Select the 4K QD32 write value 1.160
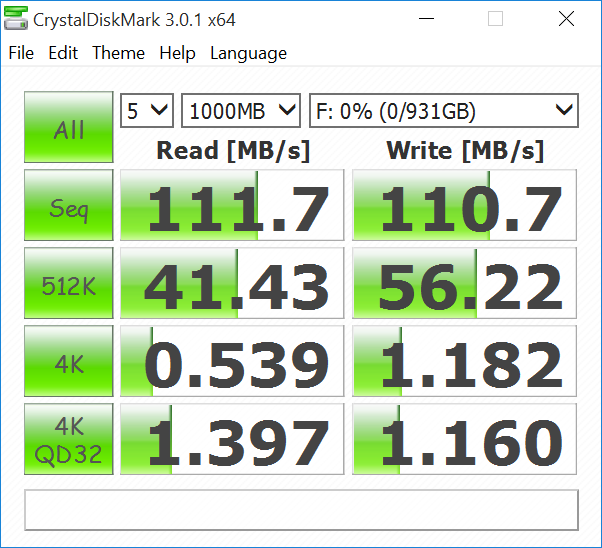The width and height of the screenshot is (602, 548). click(465, 439)
